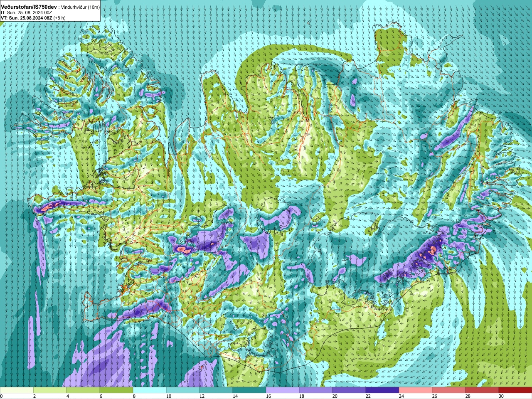Click the "Vindurhviður (10m)" parameter label
This screenshot has width=532, height=399.
(x=80, y=7)
